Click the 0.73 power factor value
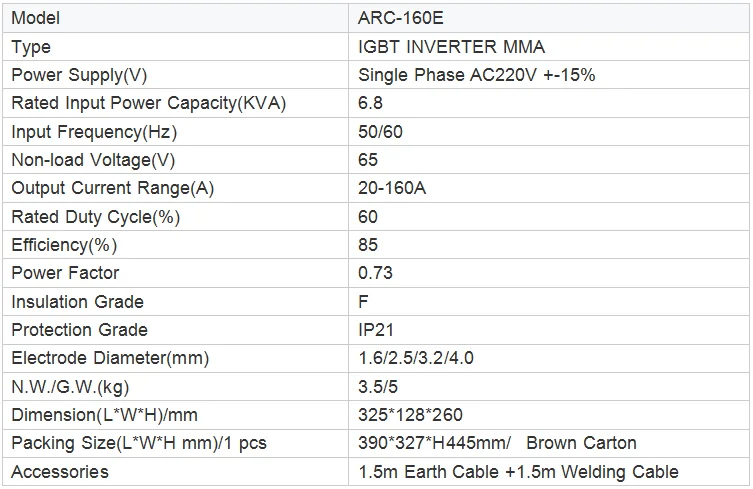Viewport: 753px width, 489px height. (x=375, y=273)
